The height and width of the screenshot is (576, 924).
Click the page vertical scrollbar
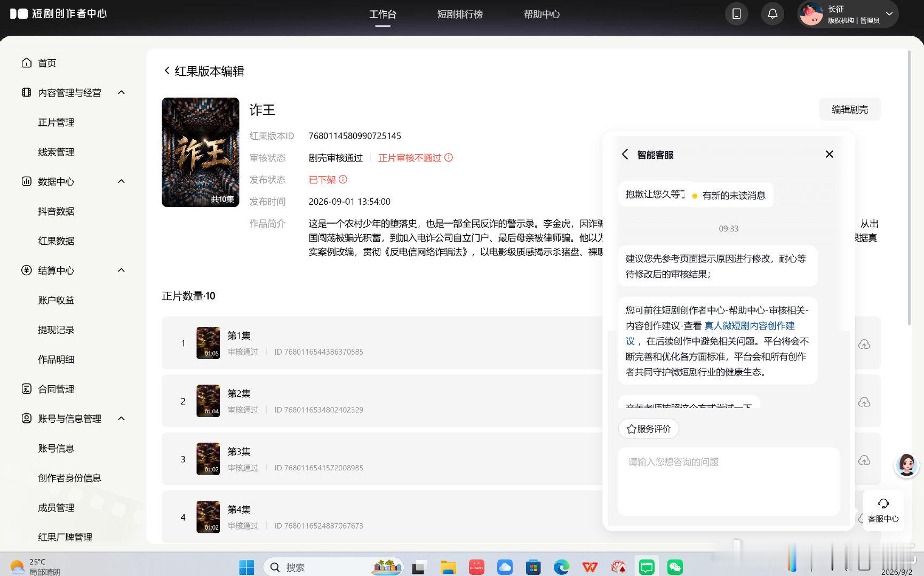click(x=910, y=187)
